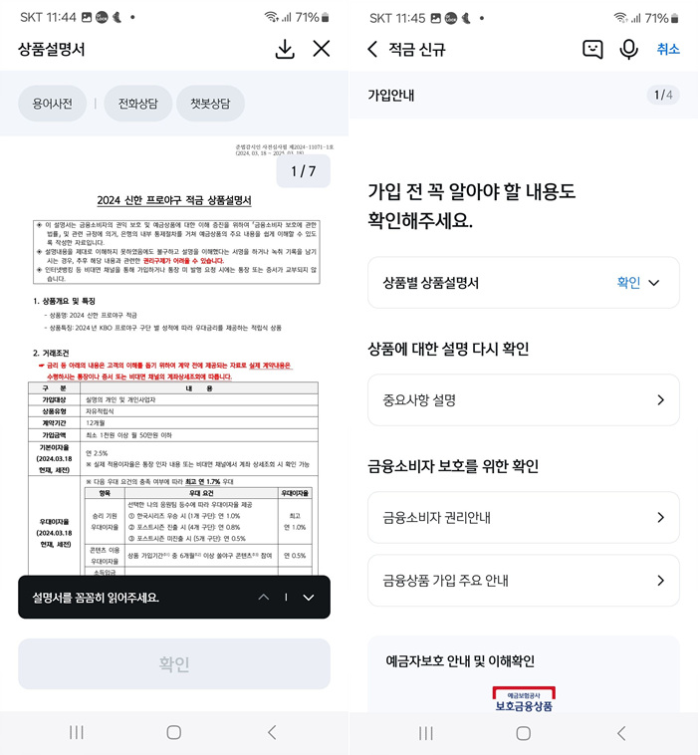Tap the 보호금융상품 logo image
Screen dimensions: 700x755
point(524,699)
